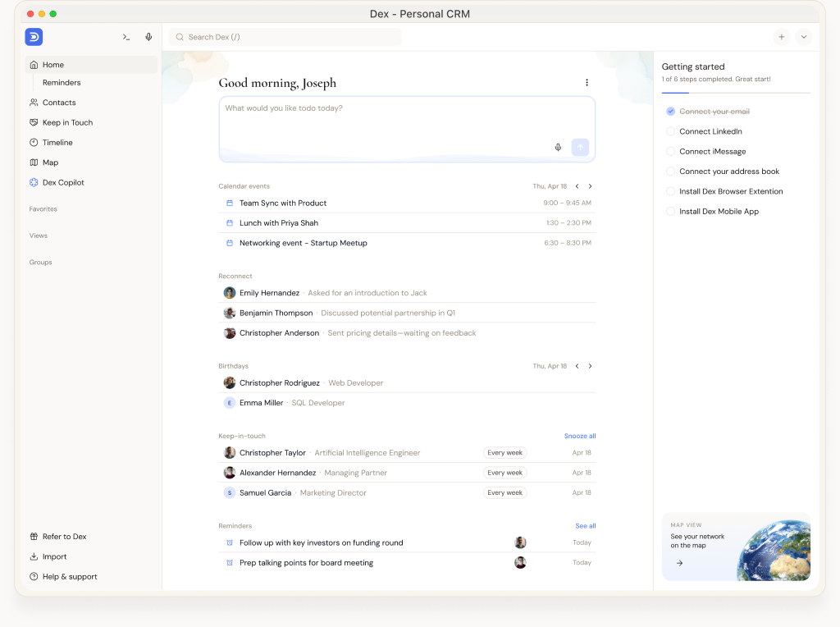The height and width of the screenshot is (627, 840).
Task: Click calendar icon for Team Sync with Product
Action: (x=230, y=203)
